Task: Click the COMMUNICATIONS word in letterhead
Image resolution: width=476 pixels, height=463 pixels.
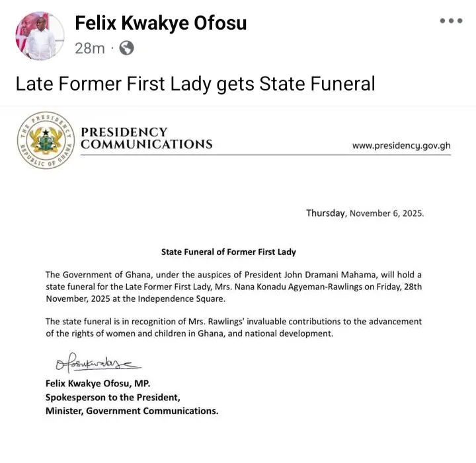Action: pos(146,145)
